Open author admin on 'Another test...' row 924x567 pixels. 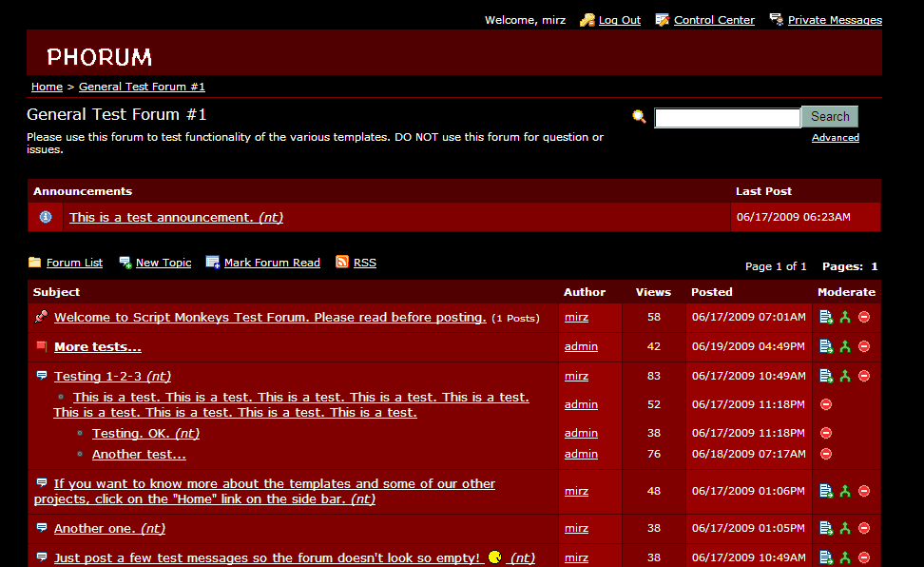pyautogui.click(x=581, y=454)
